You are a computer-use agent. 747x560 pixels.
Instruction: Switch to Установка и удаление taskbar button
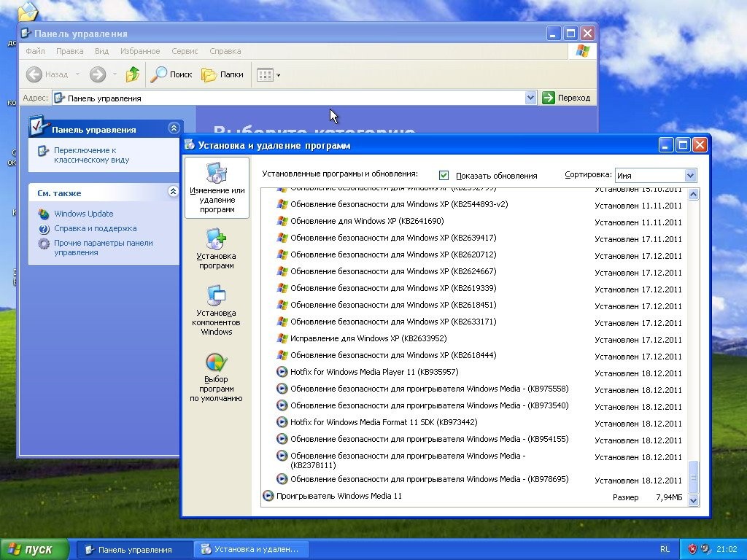pyautogui.click(x=251, y=550)
